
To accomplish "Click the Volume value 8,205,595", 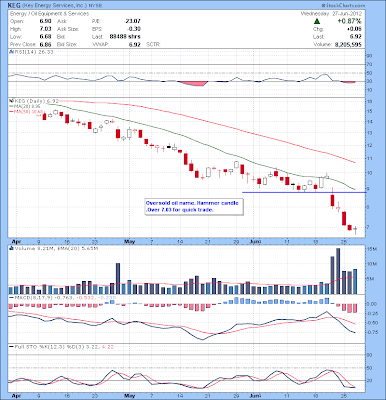I will (347, 44).
